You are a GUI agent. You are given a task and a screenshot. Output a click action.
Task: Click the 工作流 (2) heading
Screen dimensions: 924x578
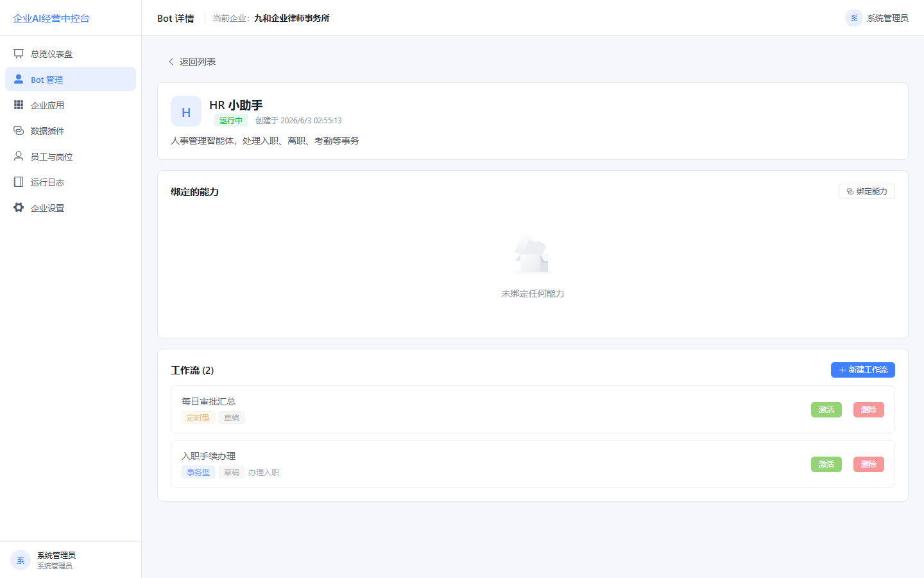[193, 370]
